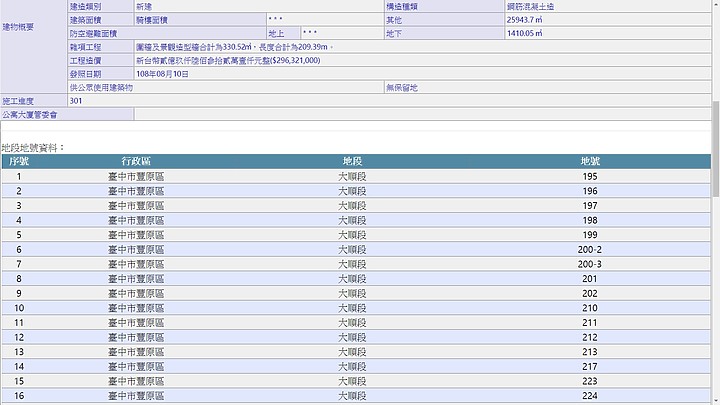
Task: Click the '工程造價' label cell
Action: click(x=101, y=61)
